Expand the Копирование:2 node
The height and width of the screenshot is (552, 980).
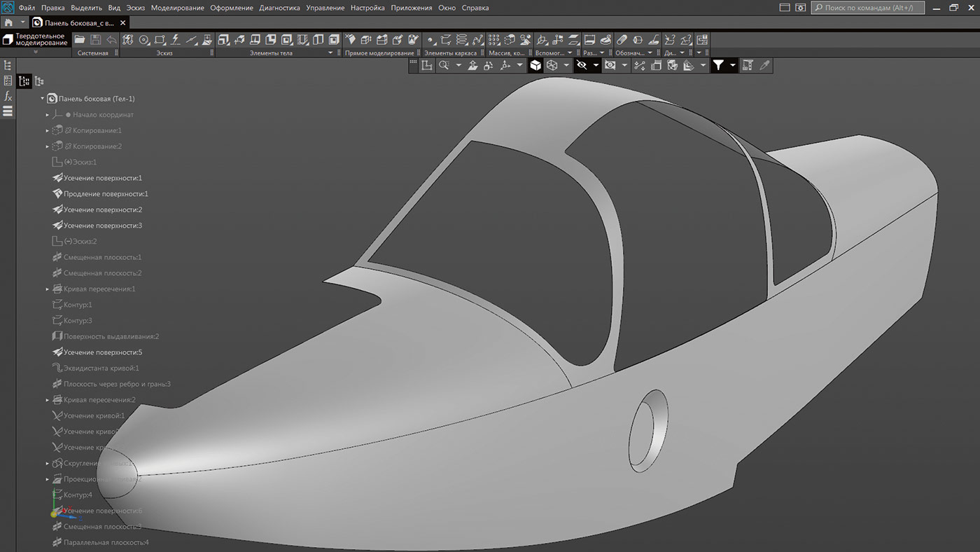tap(48, 146)
